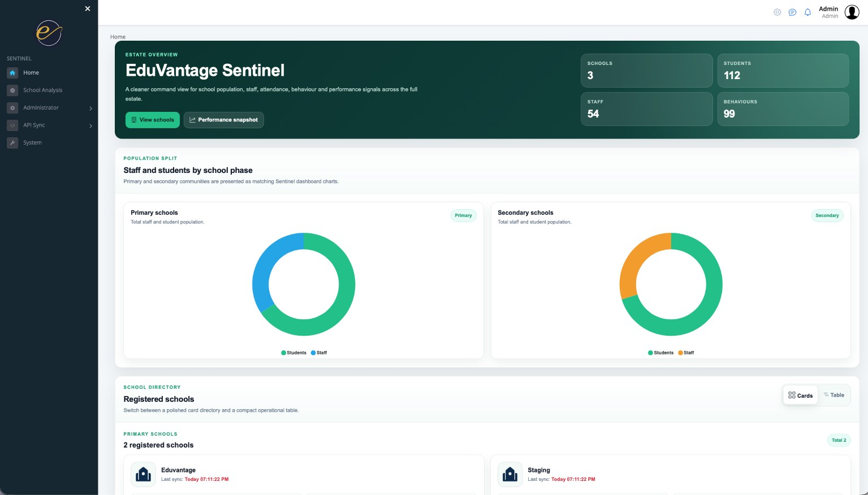Viewport: 868px width, 495px height.
Task: Click the Home icon in the sidebar
Action: click(13, 73)
